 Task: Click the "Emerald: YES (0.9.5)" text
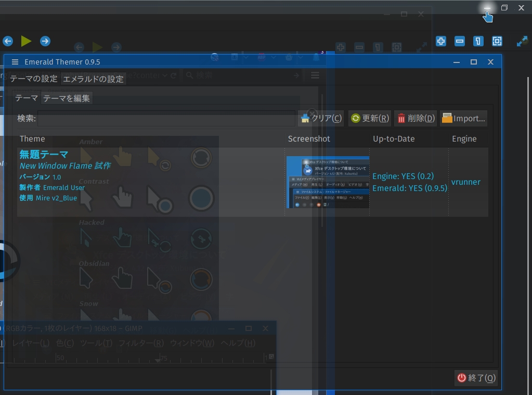(410, 188)
